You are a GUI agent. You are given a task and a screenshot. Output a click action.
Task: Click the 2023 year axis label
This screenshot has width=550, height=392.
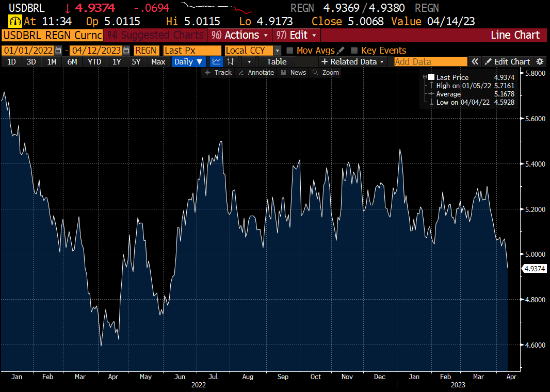pyautogui.click(x=458, y=385)
